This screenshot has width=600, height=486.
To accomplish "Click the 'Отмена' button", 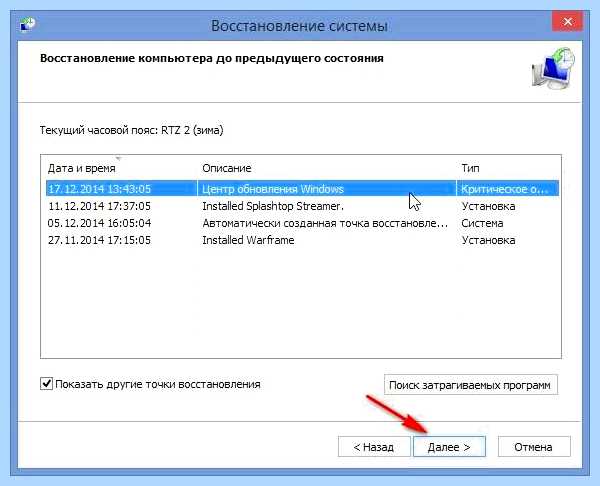I will (534, 447).
